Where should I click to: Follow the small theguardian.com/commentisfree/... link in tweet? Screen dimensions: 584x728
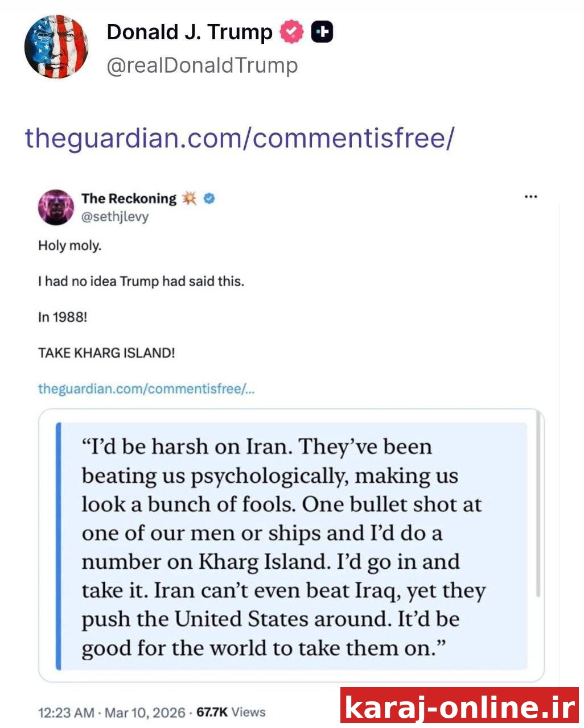point(146,388)
